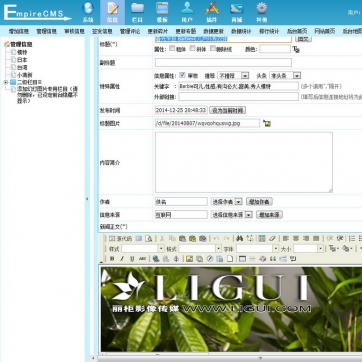Open the 样式 style dropdown in editor
Viewport: 362px width, 362px height.
tap(143, 249)
